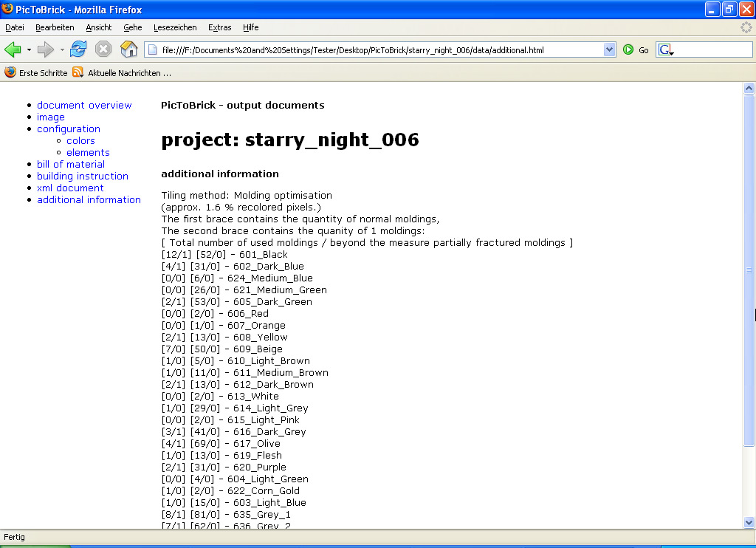This screenshot has height=548, width=756.
Task: Click inside the address URL field
Action: 381,49
